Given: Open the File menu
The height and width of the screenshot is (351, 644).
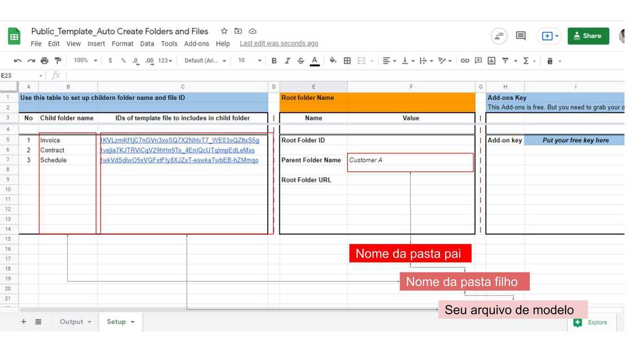Looking at the screenshot, I should [x=36, y=43].
